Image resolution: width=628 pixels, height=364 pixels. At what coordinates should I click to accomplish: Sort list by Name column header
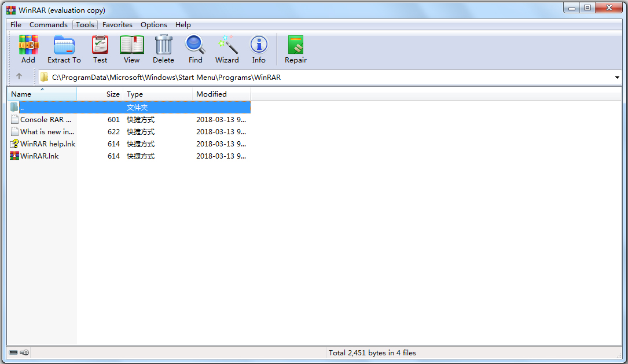[x=42, y=94]
